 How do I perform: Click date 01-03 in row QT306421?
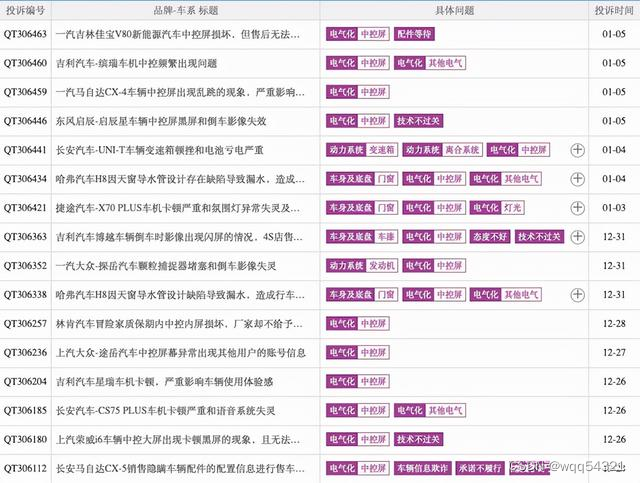click(614, 208)
